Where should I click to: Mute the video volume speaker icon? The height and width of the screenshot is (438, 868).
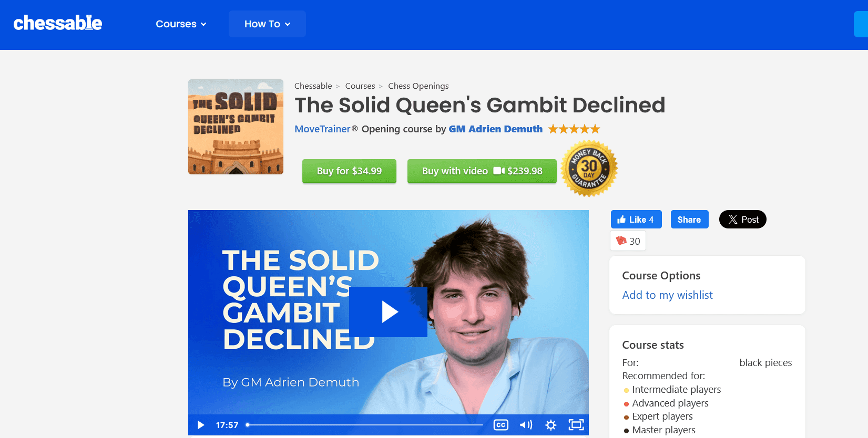[526, 425]
